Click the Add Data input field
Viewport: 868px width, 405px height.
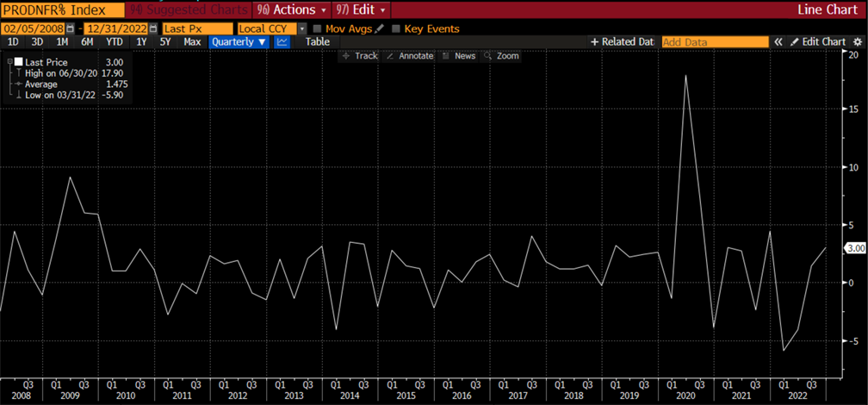[715, 41]
